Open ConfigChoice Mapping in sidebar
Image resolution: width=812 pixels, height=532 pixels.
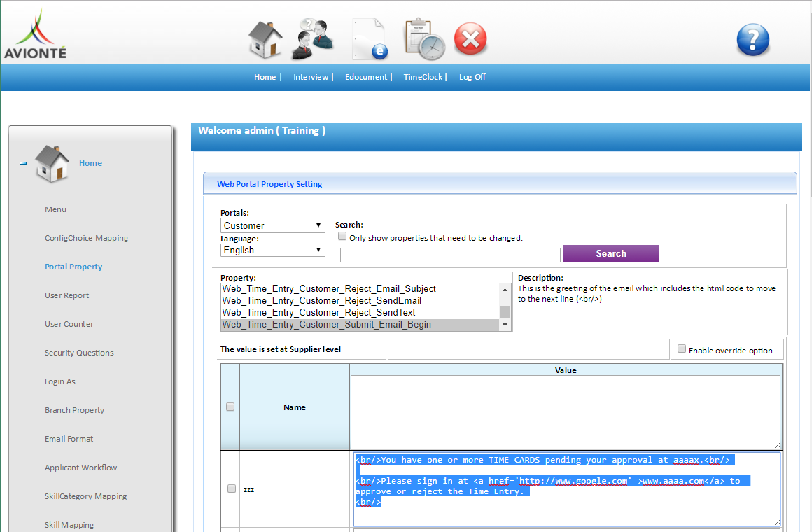tap(87, 238)
